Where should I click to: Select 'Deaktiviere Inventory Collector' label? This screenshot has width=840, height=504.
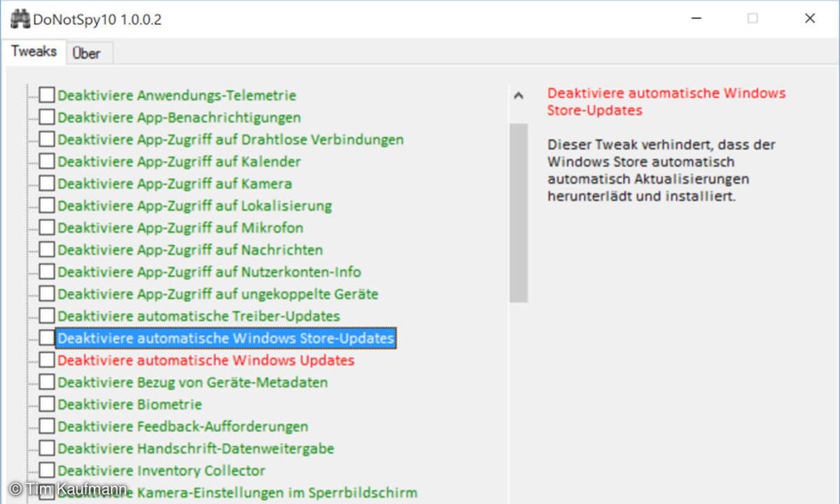coord(162,470)
